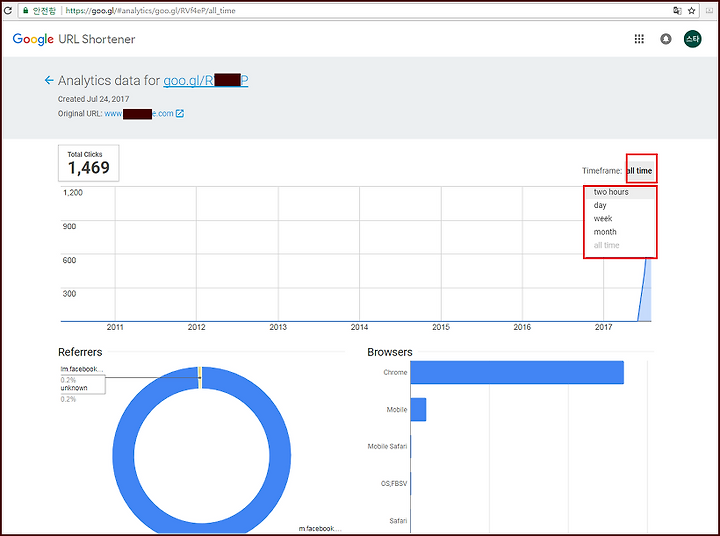Click the Total Clicks 1,469 box
Viewport: 720px width, 536px height.
[x=89, y=163]
